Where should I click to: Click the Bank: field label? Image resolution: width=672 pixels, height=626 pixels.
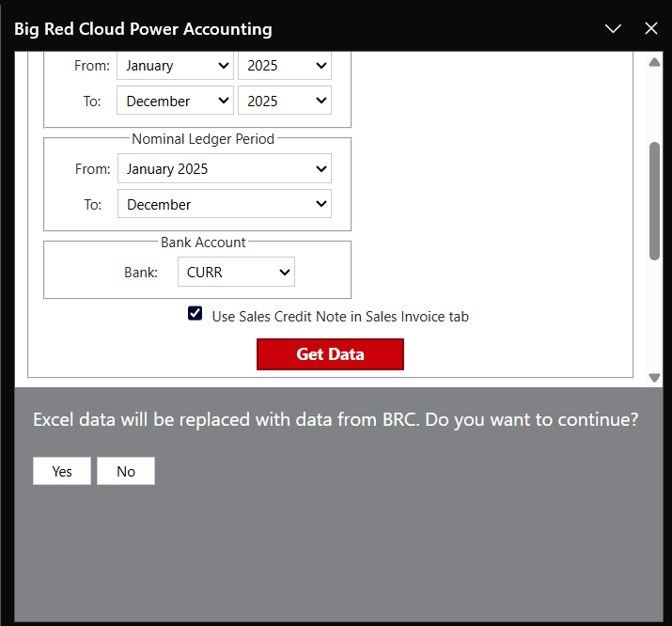click(x=141, y=272)
